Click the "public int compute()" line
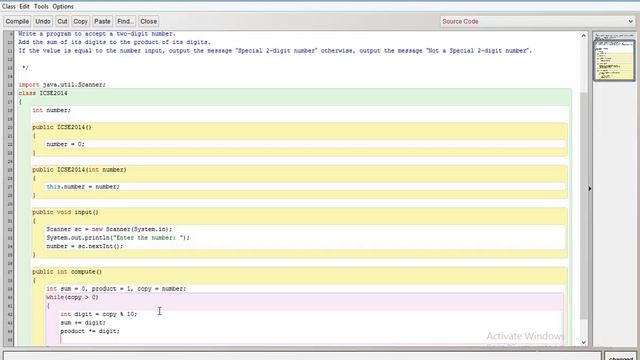This screenshot has width=640, height=360. (x=67, y=271)
